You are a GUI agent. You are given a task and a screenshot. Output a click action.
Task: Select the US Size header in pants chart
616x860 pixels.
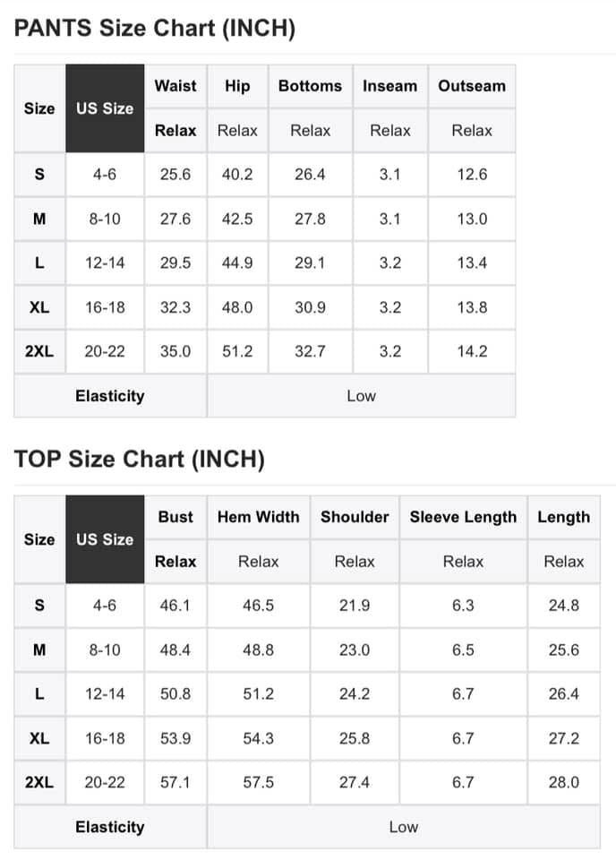(x=105, y=108)
